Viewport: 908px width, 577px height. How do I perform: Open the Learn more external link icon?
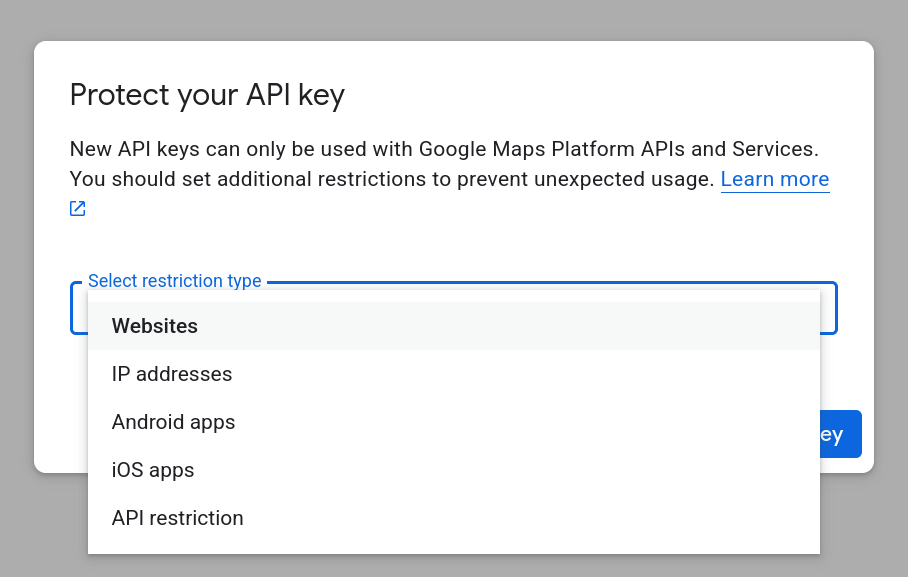tap(78, 209)
